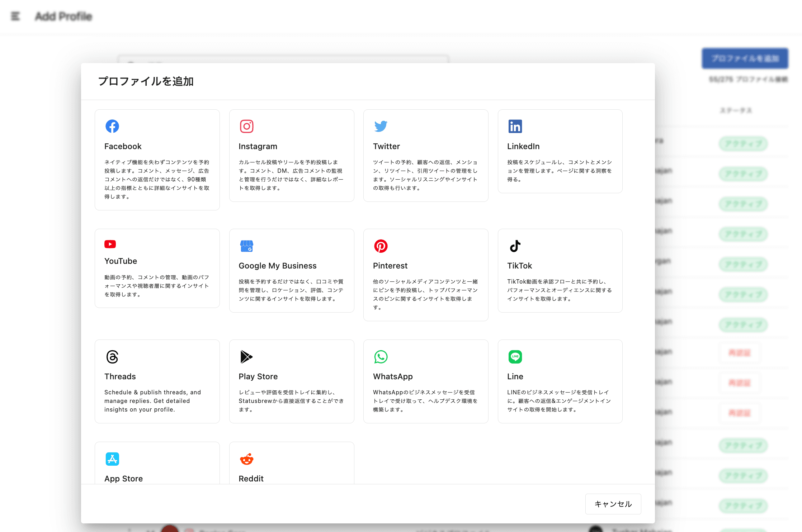Click the Play Store triangle icon
The height and width of the screenshot is (532, 802).
(x=246, y=357)
